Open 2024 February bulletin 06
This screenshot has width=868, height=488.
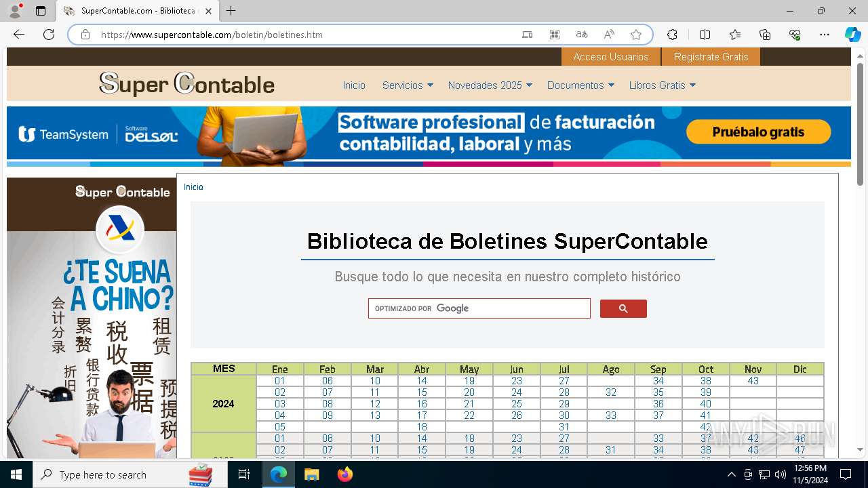pyautogui.click(x=328, y=381)
